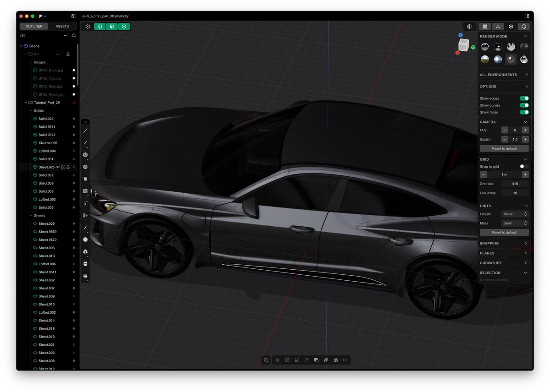The image size is (550, 392).
Task: Select the first chrome render mode sphere
Action: tap(484, 47)
